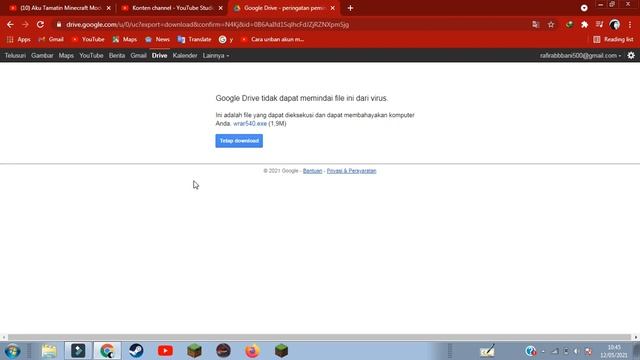The width and height of the screenshot is (640, 360).
Task: Expand the account email dropdown
Action: tap(580, 56)
